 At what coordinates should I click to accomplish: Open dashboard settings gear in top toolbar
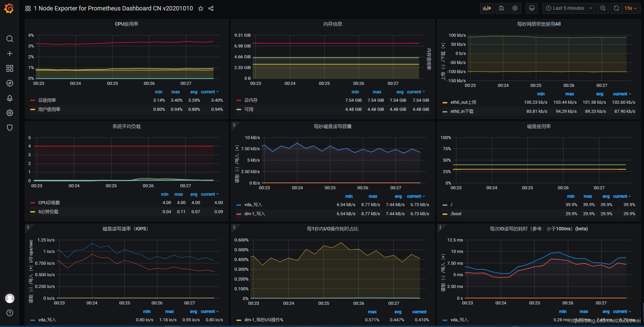tap(515, 8)
